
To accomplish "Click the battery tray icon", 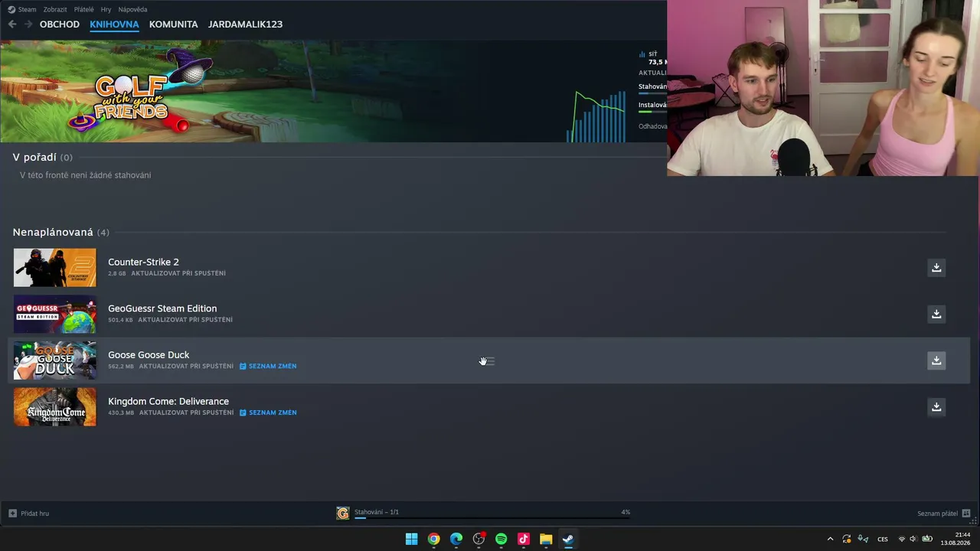I will (926, 539).
